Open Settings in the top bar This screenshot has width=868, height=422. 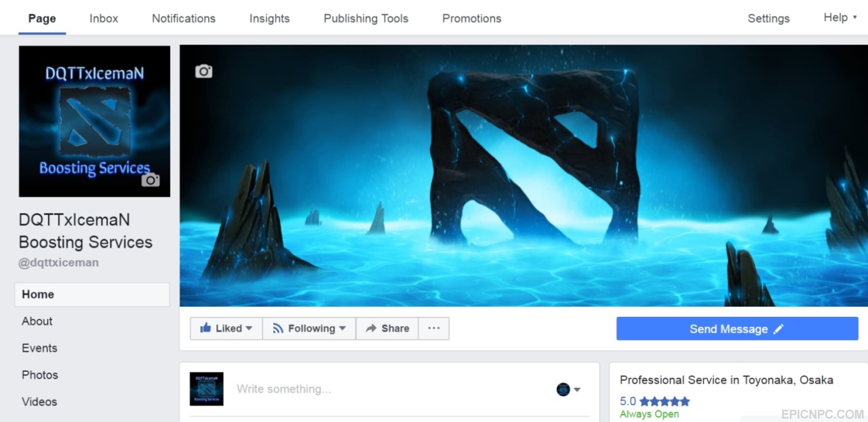pyautogui.click(x=768, y=18)
